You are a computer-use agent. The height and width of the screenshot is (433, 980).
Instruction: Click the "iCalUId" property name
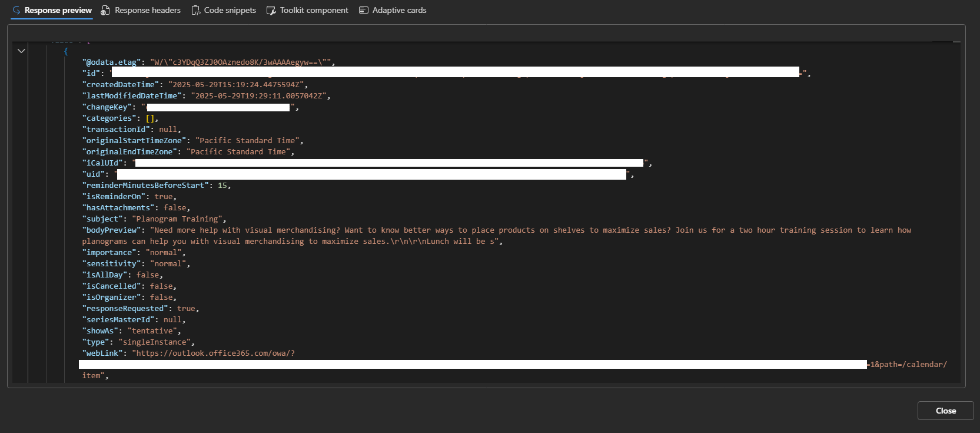coord(102,163)
